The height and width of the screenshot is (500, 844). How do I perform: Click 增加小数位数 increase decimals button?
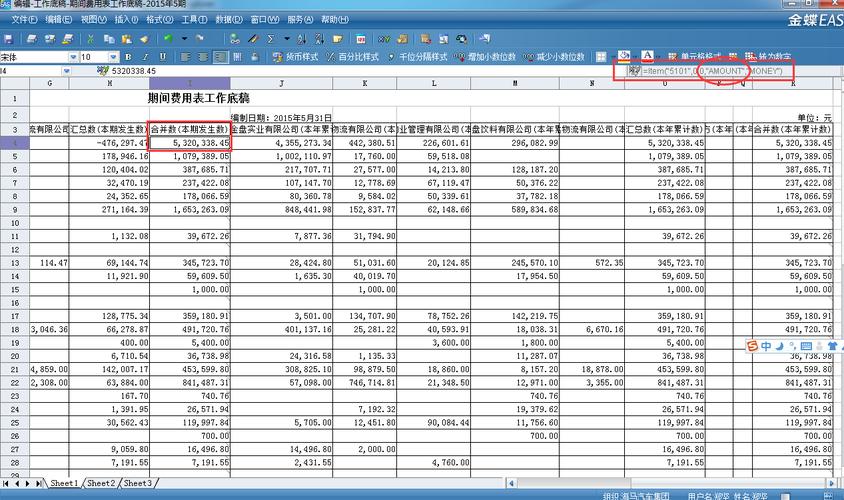pyautogui.click(x=486, y=57)
